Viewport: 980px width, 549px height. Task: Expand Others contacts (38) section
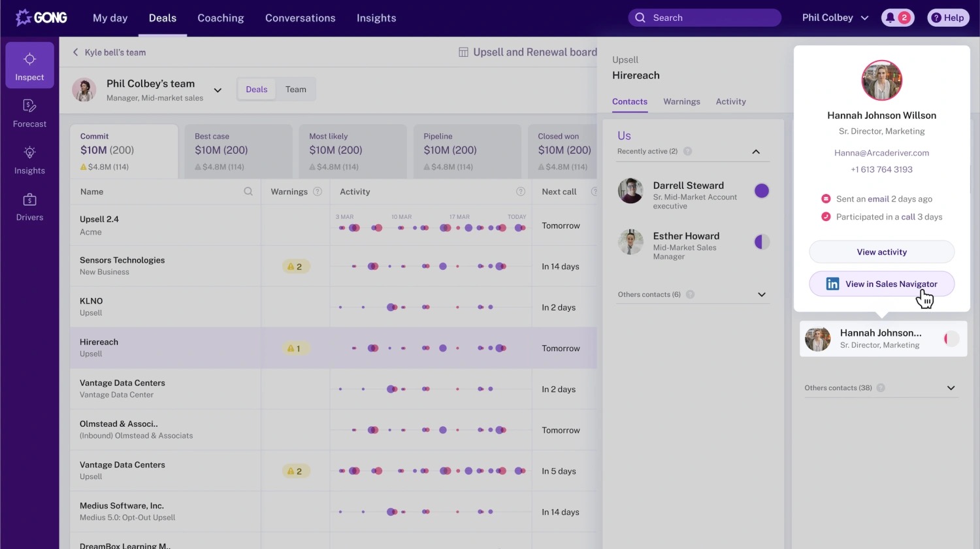(x=951, y=388)
